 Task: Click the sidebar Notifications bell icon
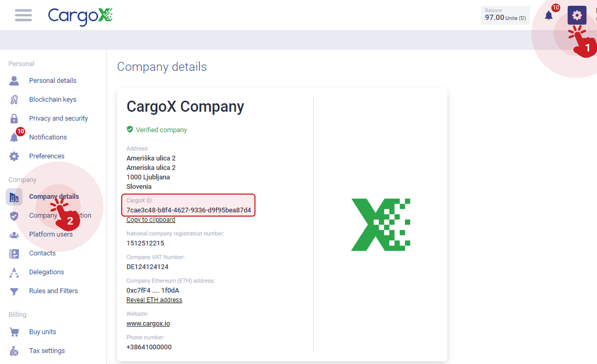coord(14,137)
